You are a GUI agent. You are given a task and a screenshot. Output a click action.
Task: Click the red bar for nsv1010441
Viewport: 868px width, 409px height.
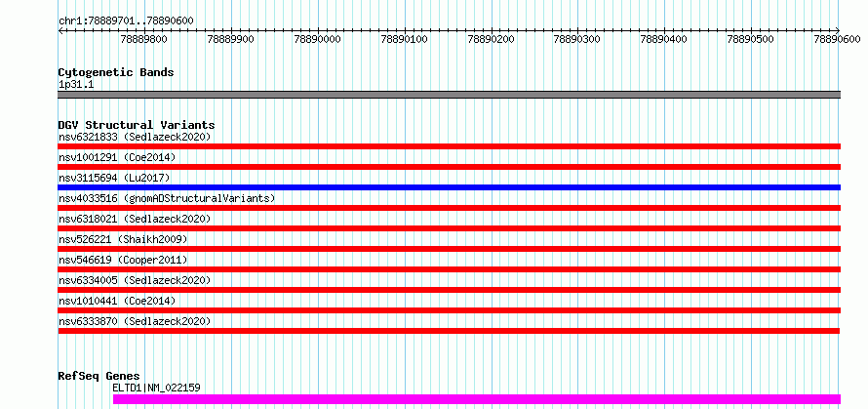point(450,310)
